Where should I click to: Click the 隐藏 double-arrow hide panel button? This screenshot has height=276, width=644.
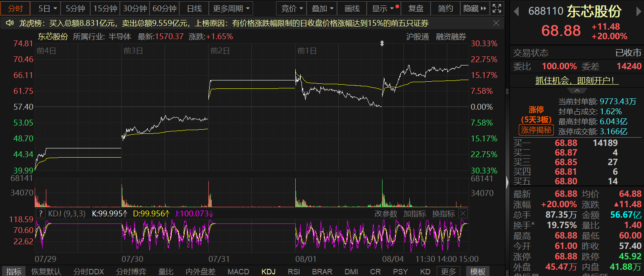[475, 8]
